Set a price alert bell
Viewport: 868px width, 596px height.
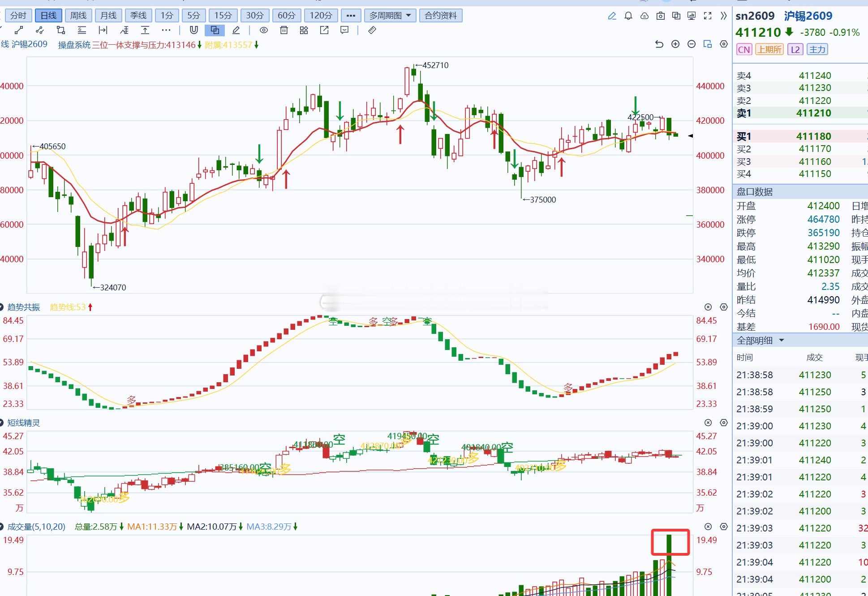[x=628, y=16]
